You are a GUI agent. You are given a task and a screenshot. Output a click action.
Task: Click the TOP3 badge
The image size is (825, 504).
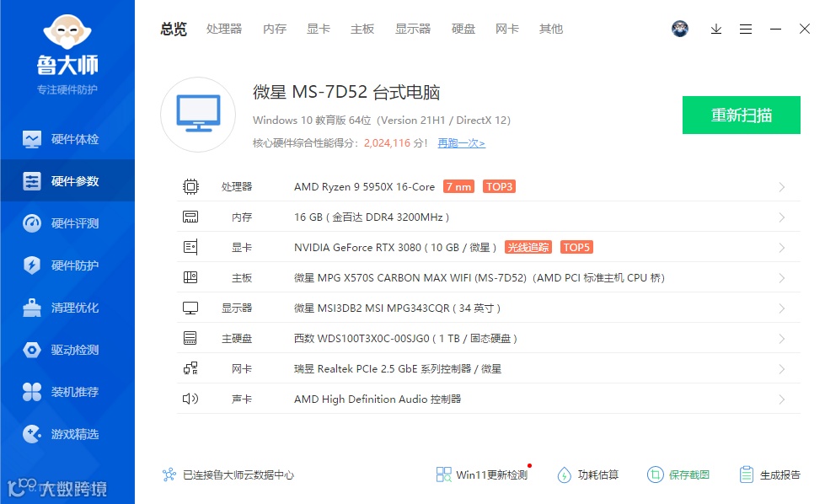(x=499, y=187)
